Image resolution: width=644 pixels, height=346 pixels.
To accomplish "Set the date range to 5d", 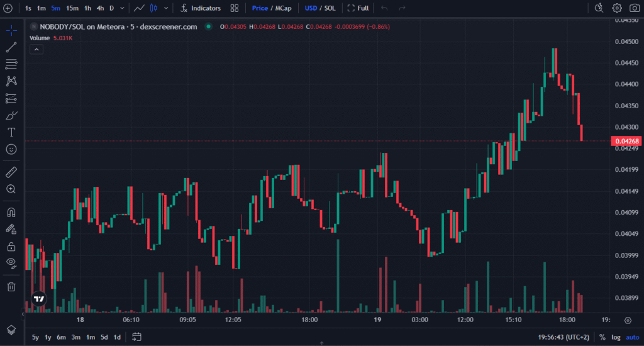I will coord(104,337).
